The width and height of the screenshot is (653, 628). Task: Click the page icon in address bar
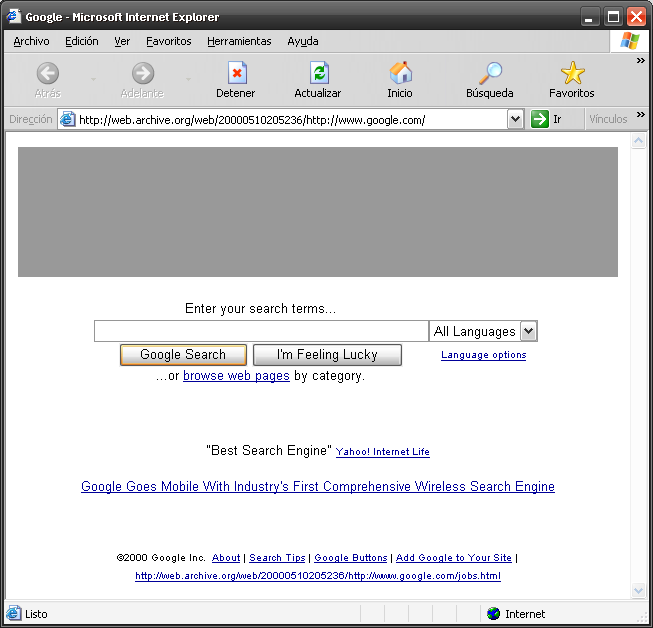(67, 120)
